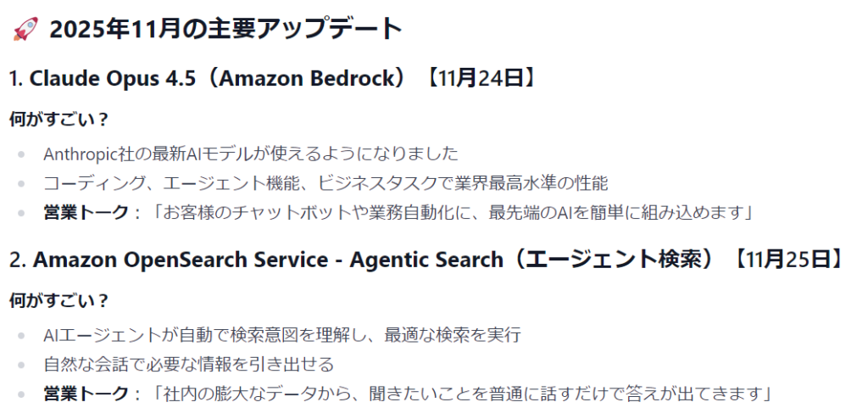Click the title "2025年11月の主要アップデート"

pyautogui.click(x=225, y=30)
